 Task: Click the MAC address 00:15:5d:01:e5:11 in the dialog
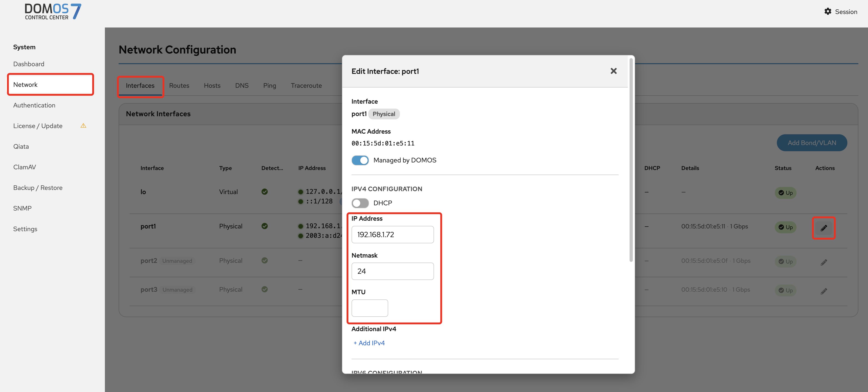click(x=383, y=143)
